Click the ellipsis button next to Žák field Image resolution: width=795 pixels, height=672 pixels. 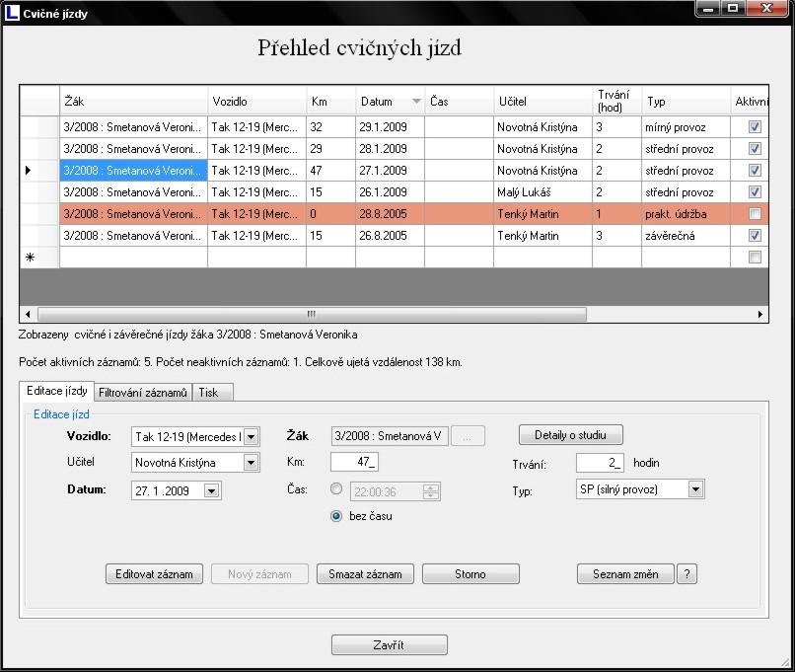[x=469, y=436]
